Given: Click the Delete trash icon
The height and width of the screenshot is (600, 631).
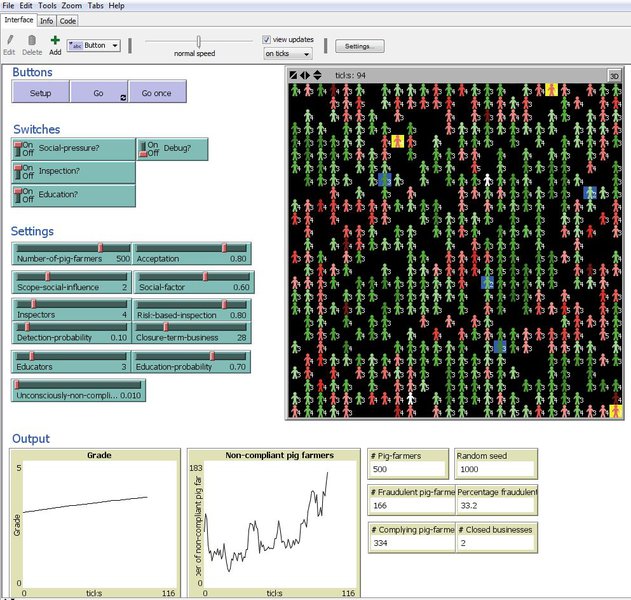Looking at the screenshot, I should [x=32, y=41].
